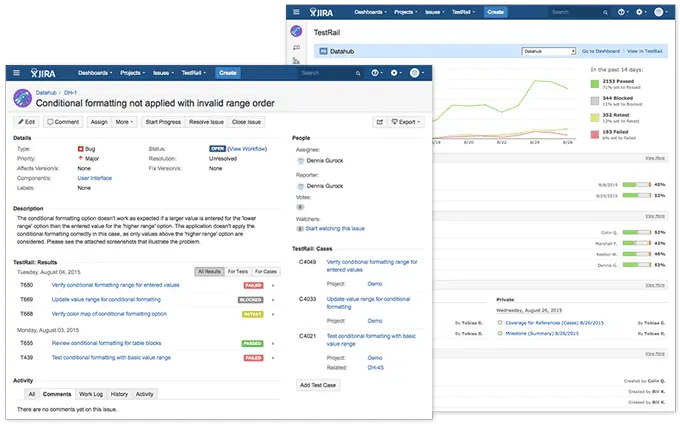Open the help menu icon in front window

pyautogui.click(x=375, y=73)
